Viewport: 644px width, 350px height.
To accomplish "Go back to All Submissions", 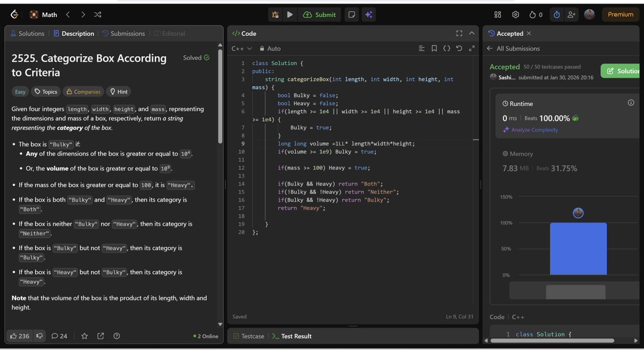I will 513,48.
